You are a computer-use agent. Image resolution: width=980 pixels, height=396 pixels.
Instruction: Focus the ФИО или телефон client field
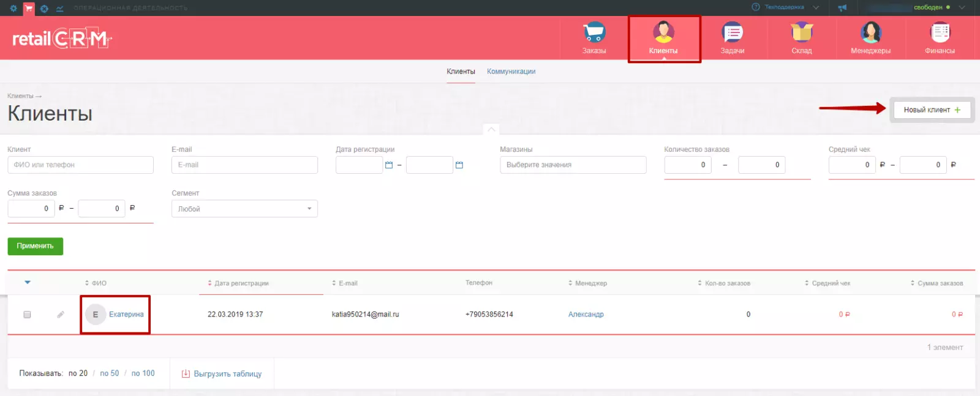[80, 165]
